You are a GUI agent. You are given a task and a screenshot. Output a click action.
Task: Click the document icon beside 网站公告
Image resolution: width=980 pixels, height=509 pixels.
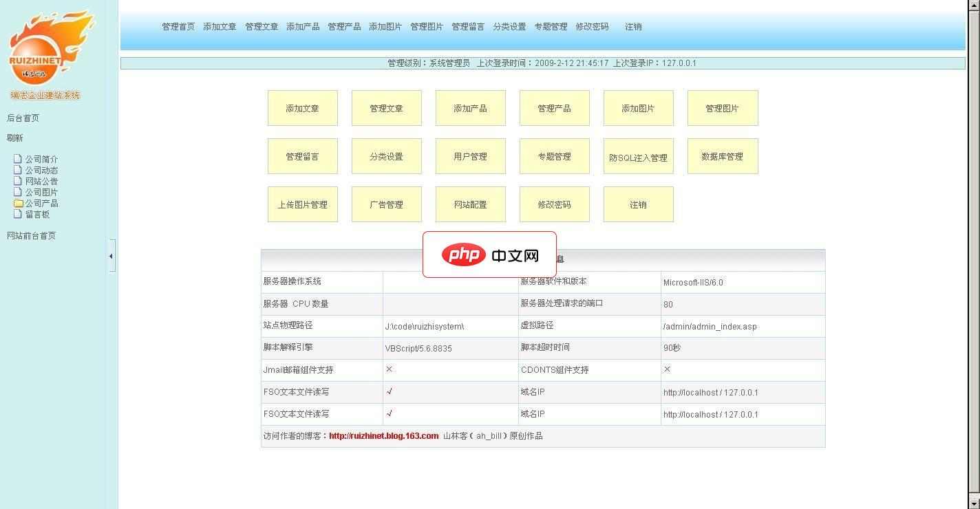point(17,180)
